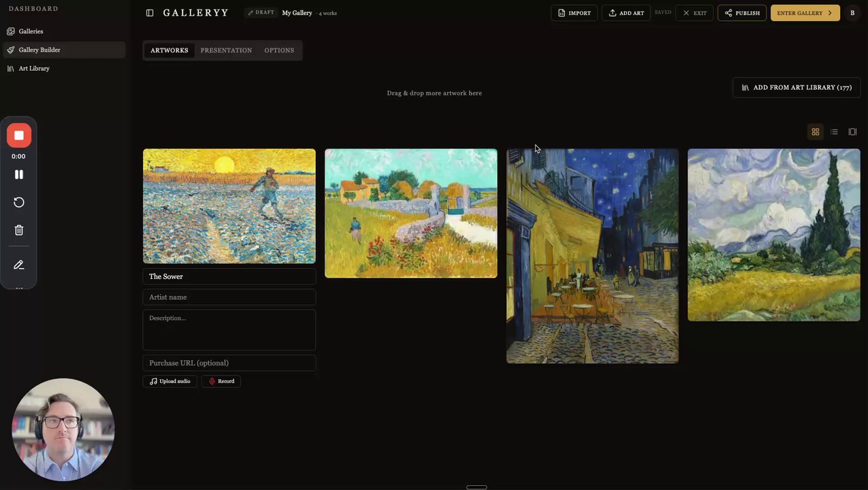Switch to the Artworks tab
Screen dimensions: 868x490
coord(170,50)
